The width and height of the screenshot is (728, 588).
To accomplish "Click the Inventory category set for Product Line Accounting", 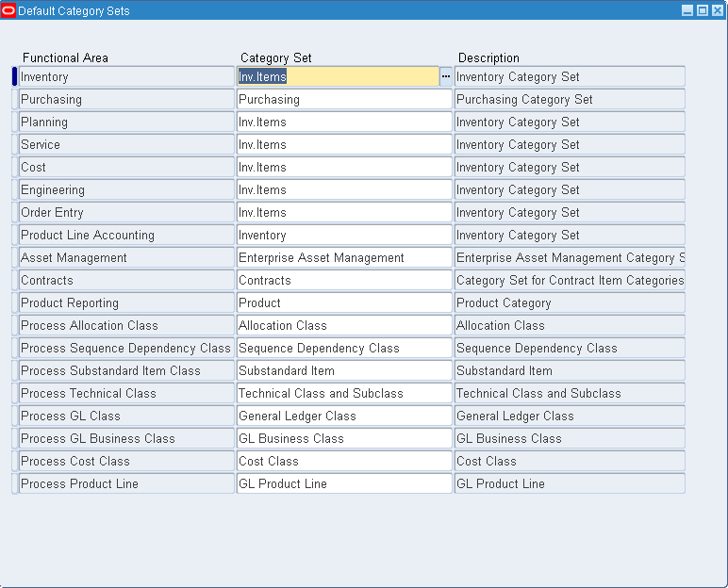I will point(344,235).
